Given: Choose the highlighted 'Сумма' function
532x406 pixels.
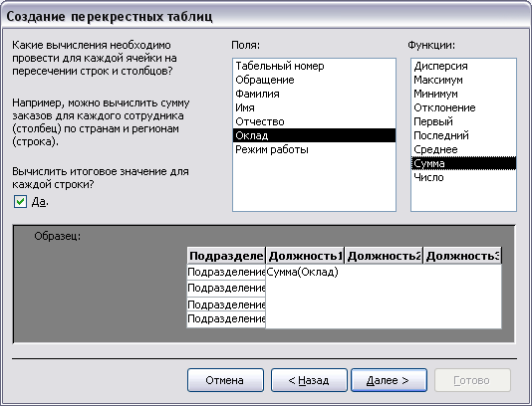Looking at the screenshot, I should (x=463, y=163).
